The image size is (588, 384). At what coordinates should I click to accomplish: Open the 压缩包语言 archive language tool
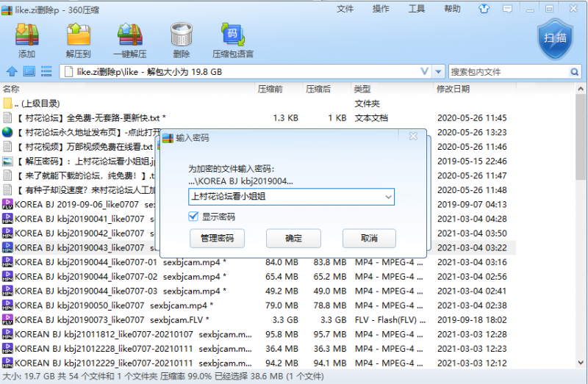233,40
